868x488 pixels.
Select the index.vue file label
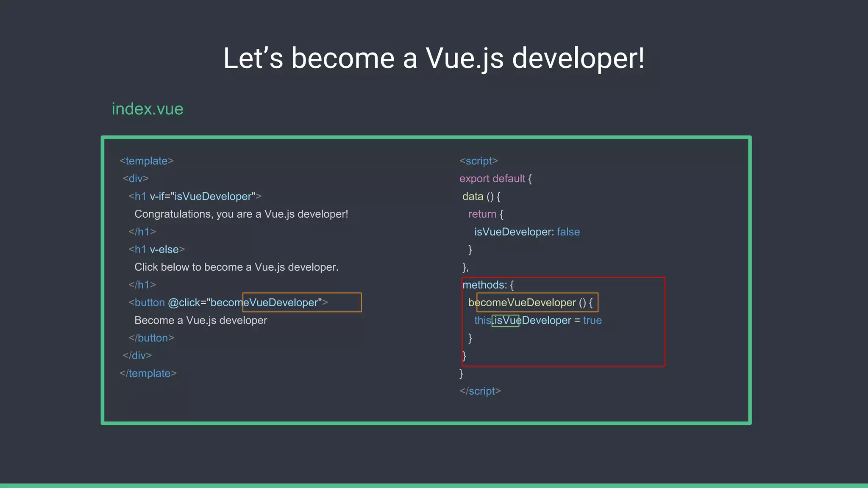[147, 109]
